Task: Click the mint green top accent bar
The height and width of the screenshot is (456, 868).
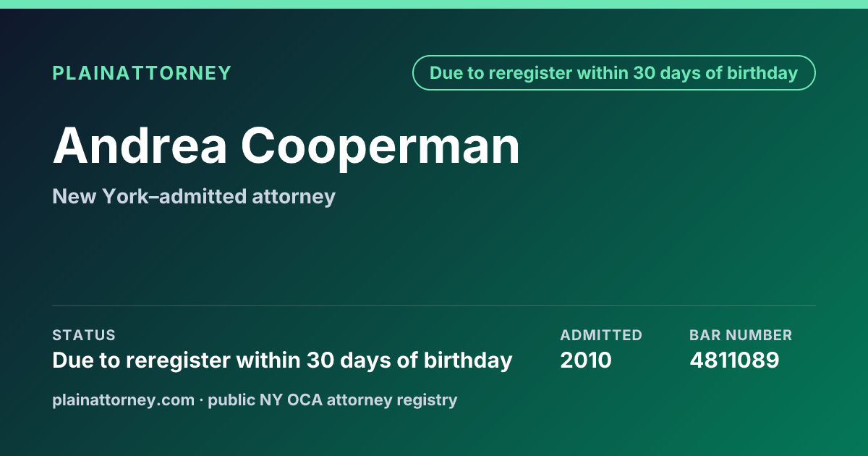Action: point(434,4)
